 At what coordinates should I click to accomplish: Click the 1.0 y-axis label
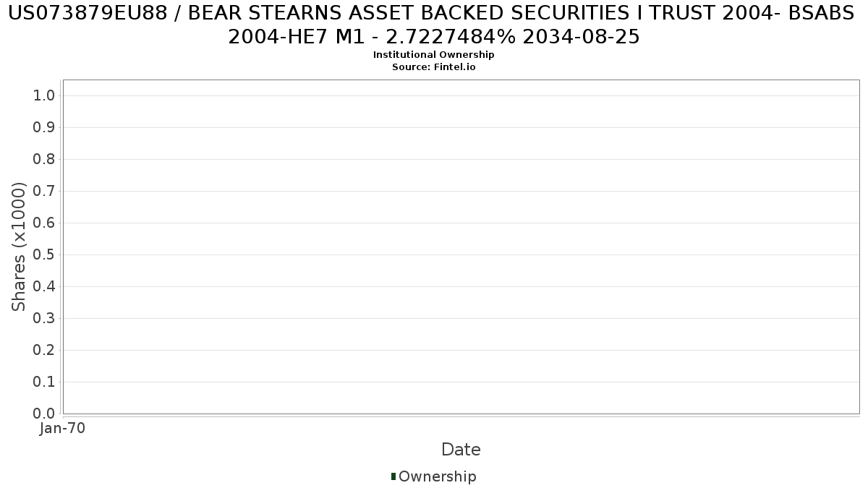click(x=44, y=95)
